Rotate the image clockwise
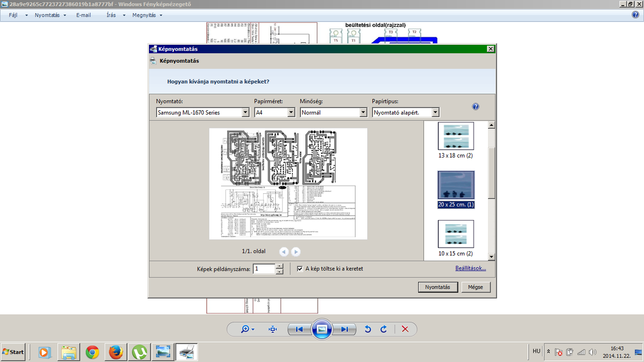Screen dimensions: 644x362 click(x=383, y=329)
